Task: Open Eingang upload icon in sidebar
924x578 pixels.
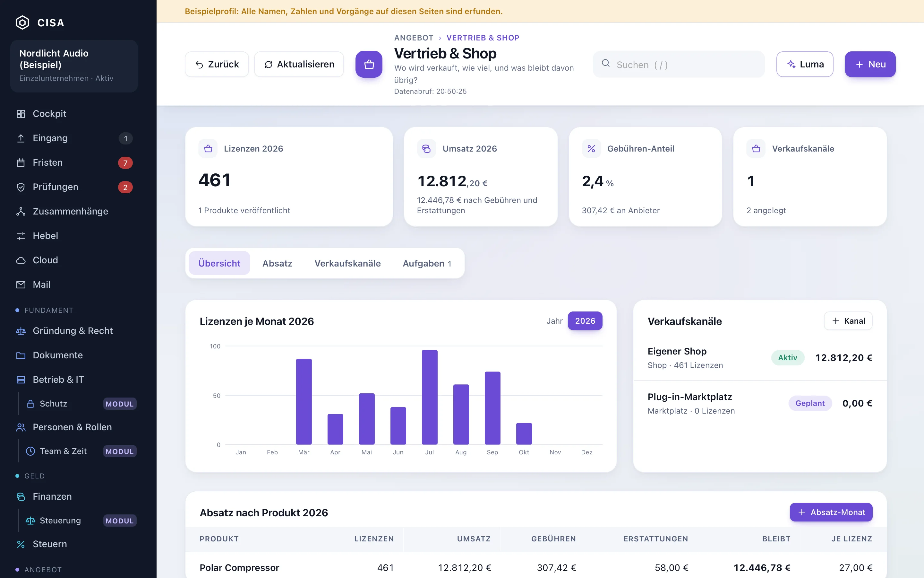Action: (x=21, y=138)
